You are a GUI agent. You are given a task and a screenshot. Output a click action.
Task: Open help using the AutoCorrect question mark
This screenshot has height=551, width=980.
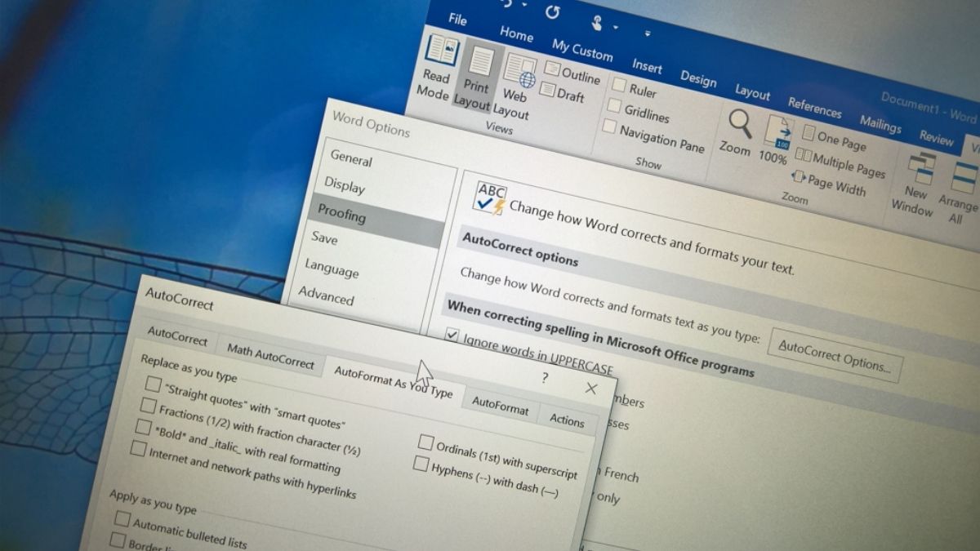(545, 377)
